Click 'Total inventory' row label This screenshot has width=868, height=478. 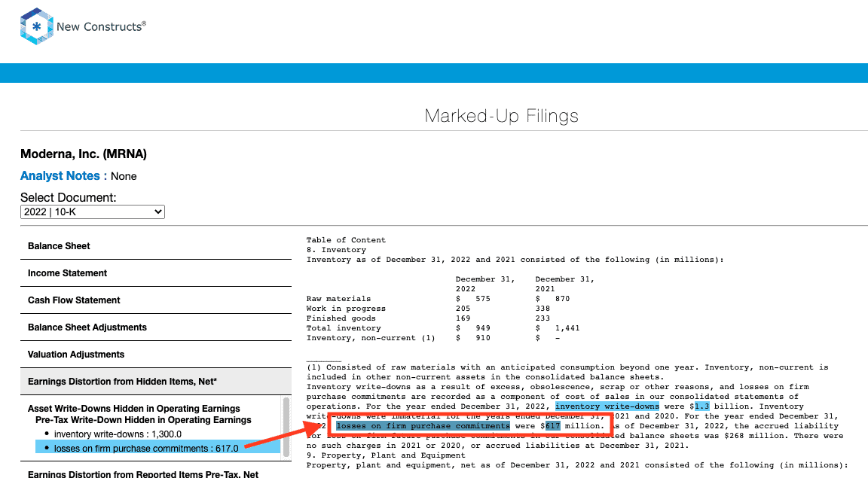(344, 328)
